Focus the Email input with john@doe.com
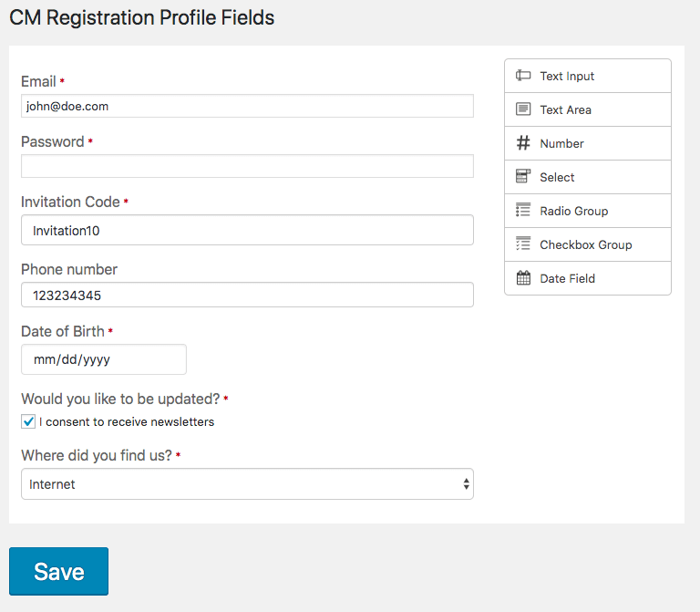700x612 pixels. [x=247, y=106]
